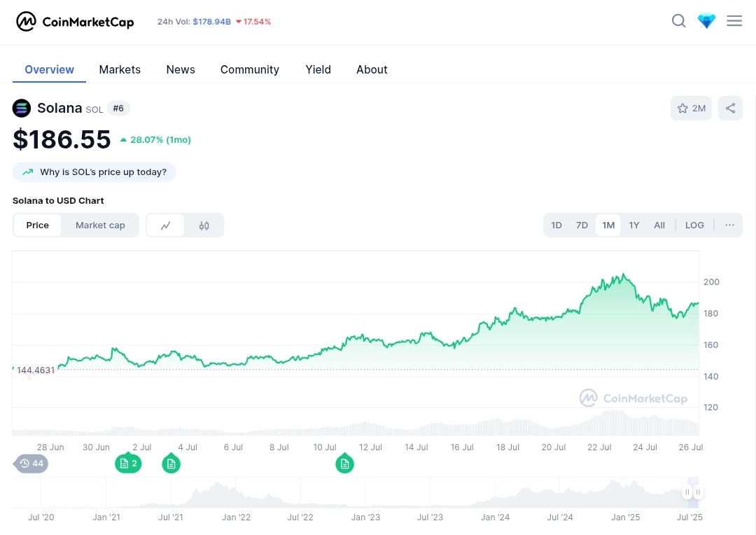Viewport: 756px width, 535px height.
Task: Toggle chart to Market cap
Action: click(x=100, y=225)
